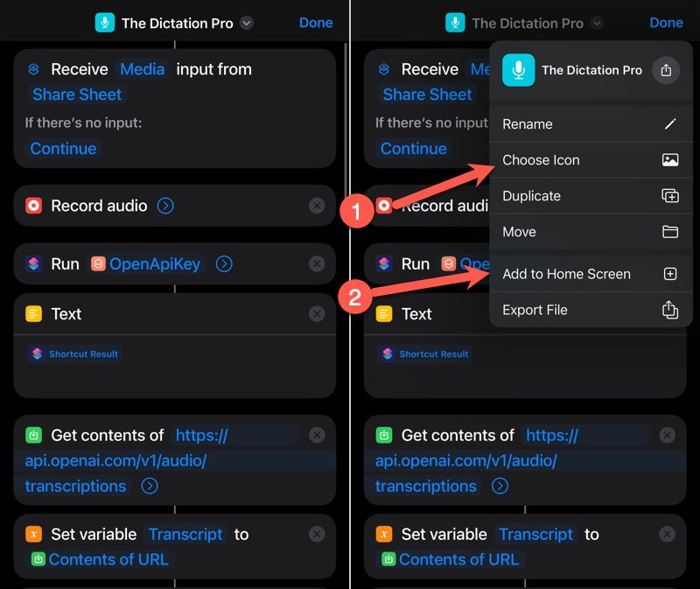This screenshot has height=589, width=700.
Task: Select the Contents of URL token in left panel
Action: tap(101, 559)
